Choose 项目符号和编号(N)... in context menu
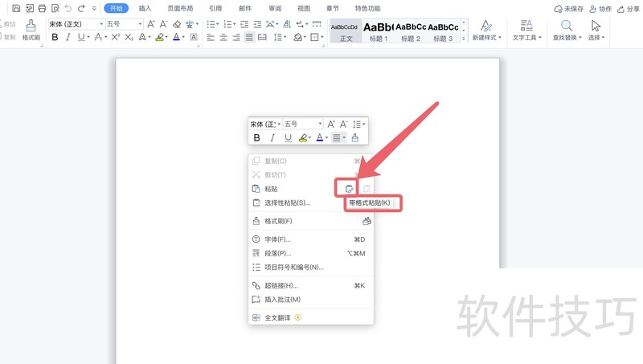 [311, 268]
